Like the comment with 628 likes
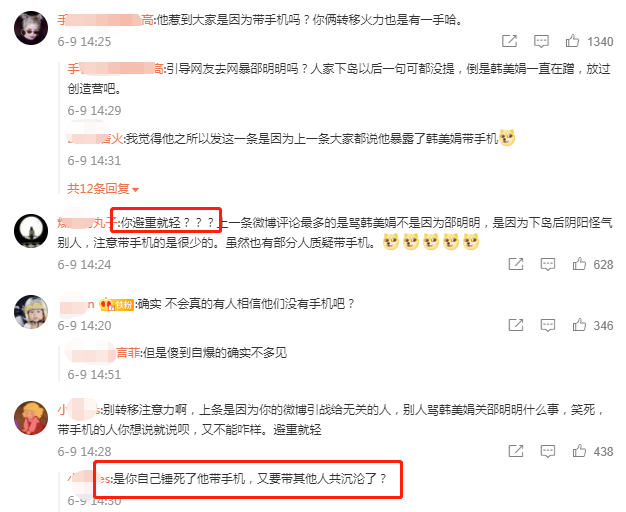Screen dimensions: 626x512 click(x=579, y=264)
